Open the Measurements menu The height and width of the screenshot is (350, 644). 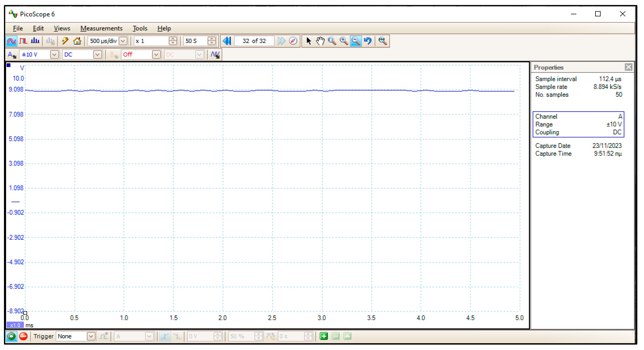coord(101,29)
